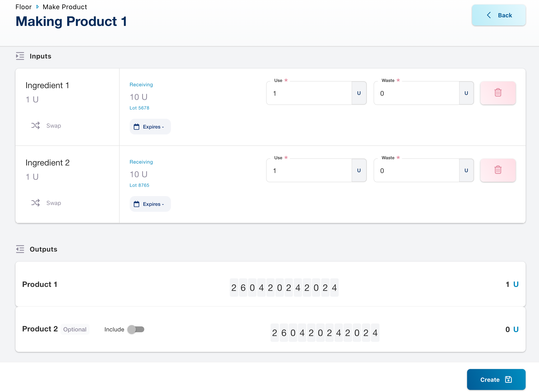Open Make Product breadcrumb link
Image resolution: width=539 pixels, height=392 pixels.
pyautogui.click(x=65, y=7)
